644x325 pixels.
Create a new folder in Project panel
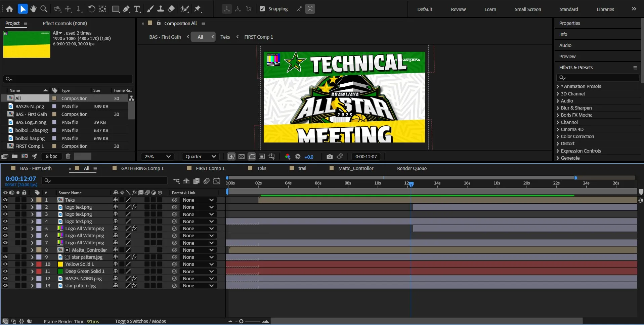pyautogui.click(x=15, y=156)
